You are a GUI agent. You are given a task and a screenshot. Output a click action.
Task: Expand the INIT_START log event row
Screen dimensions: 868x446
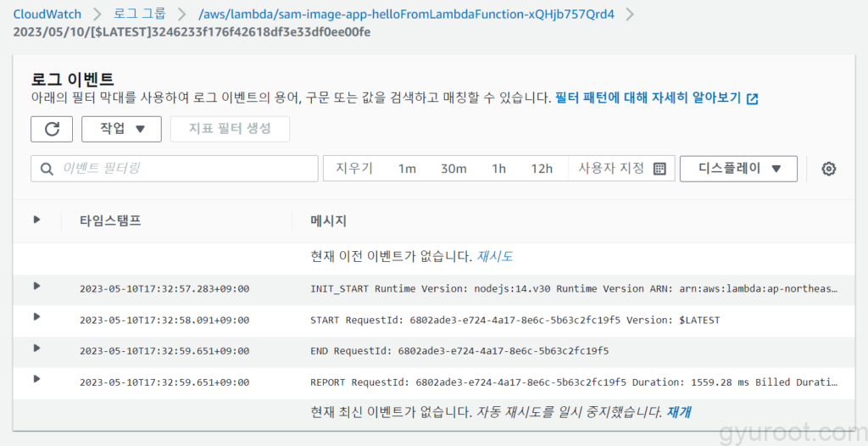tap(36, 286)
